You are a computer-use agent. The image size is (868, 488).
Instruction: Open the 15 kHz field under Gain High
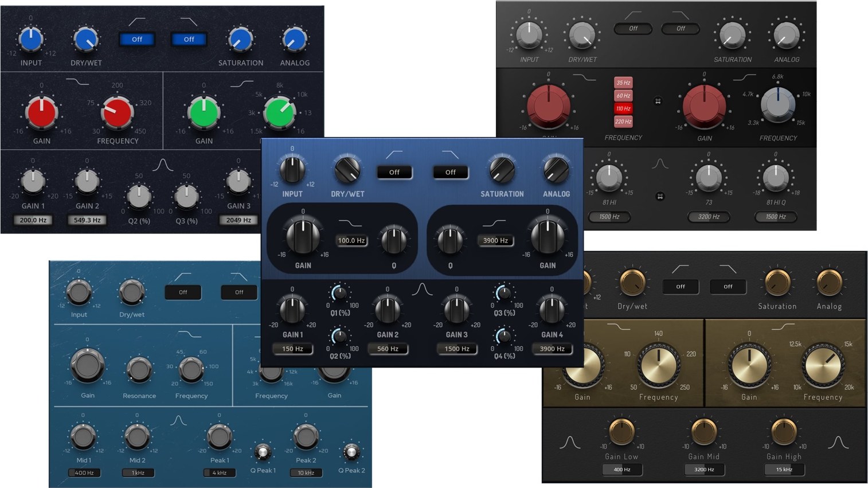click(x=784, y=470)
